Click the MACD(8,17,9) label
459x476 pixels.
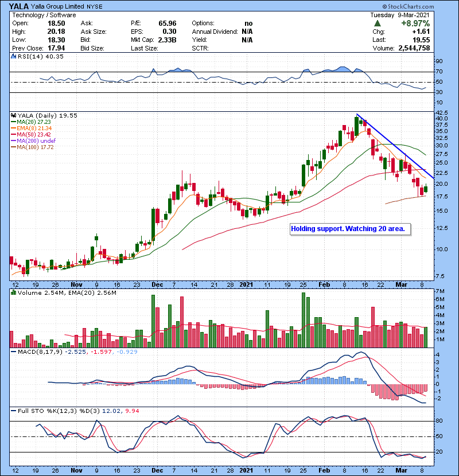coord(40,352)
